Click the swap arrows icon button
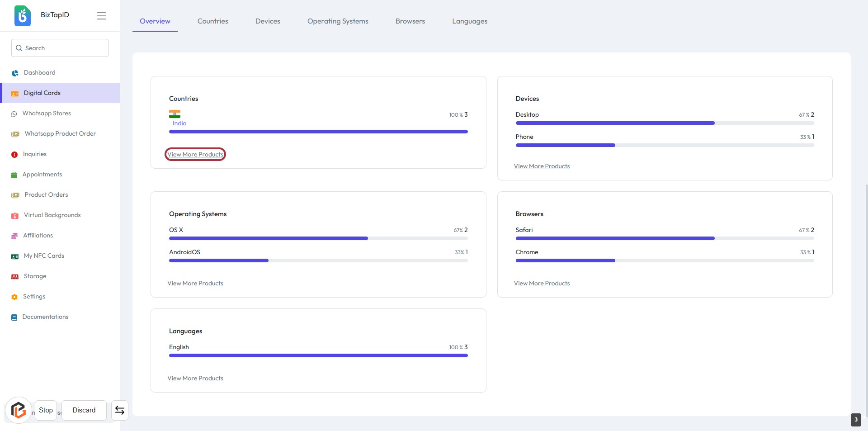The height and width of the screenshot is (431, 868). coord(120,410)
